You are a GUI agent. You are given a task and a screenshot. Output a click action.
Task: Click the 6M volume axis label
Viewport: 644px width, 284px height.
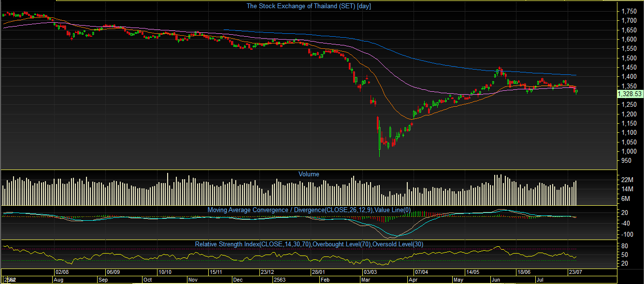pos(626,199)
